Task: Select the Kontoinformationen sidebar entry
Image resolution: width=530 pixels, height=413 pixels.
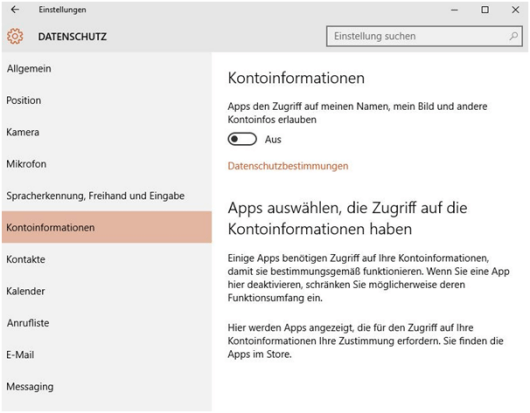Action: 107,227
